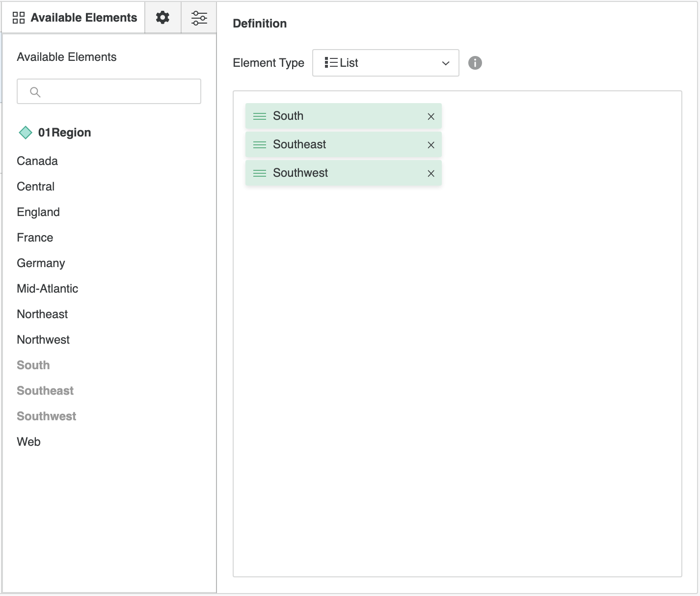This screenshot has height=596, width=700.
Task: Select the 01Region attribute header
Action: (64, 133)
